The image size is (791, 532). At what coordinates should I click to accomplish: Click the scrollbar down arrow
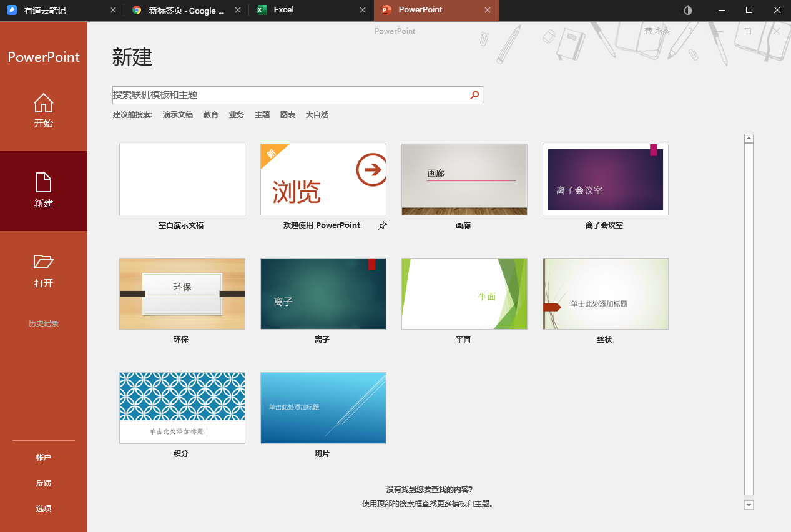(x=749, y=505)
